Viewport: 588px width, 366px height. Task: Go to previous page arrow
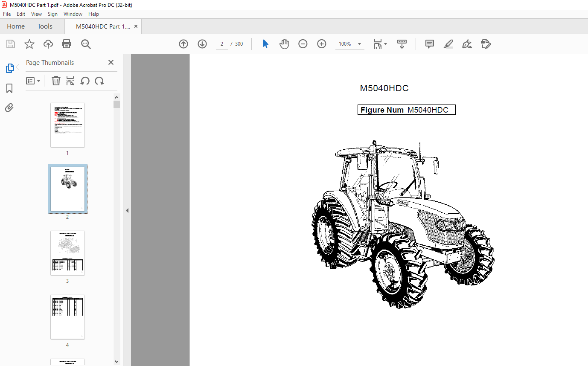tap(183, 44)
